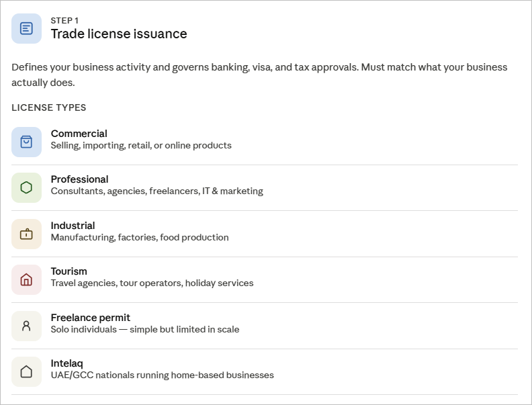Click the Professional description listing consultants and agencies
This screenshot has width=532, height=405.
[x=157, y=191]
